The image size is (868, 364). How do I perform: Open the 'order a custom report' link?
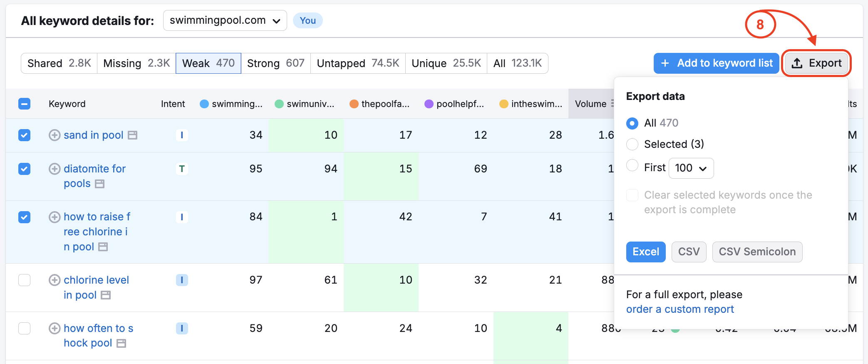[x=680, y=309]
